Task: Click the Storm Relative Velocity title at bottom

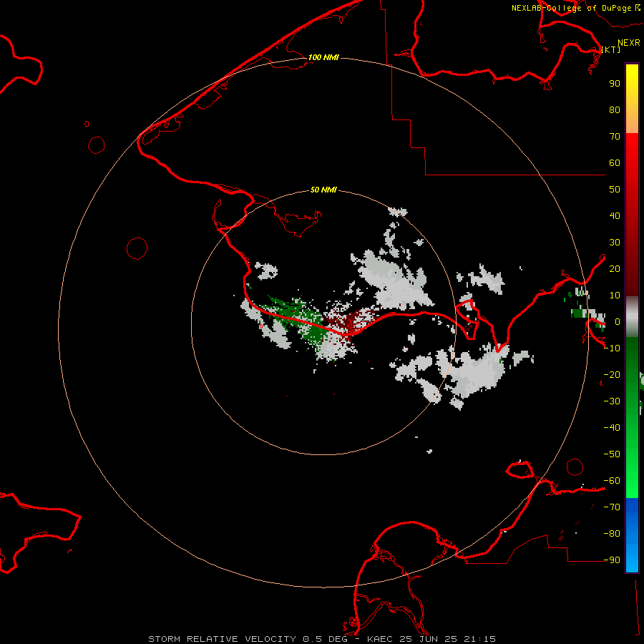Action: click(x=322, y=639)
